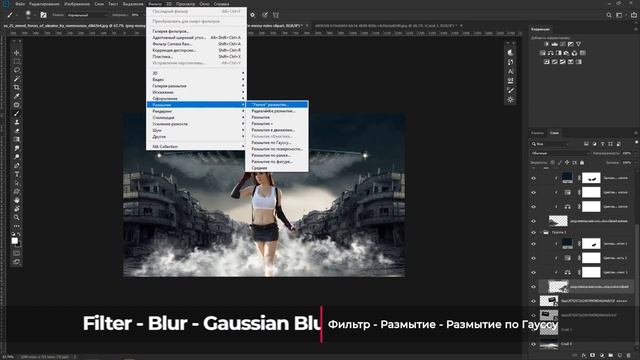Select the Brush tool in toolbox
Screen dimensions: 640x360
(17, 113)
